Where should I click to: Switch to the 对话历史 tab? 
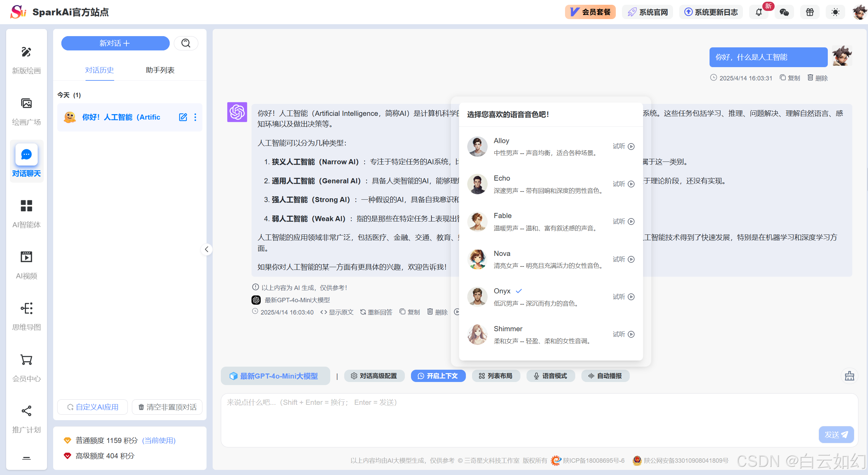[x=100, y=70]
